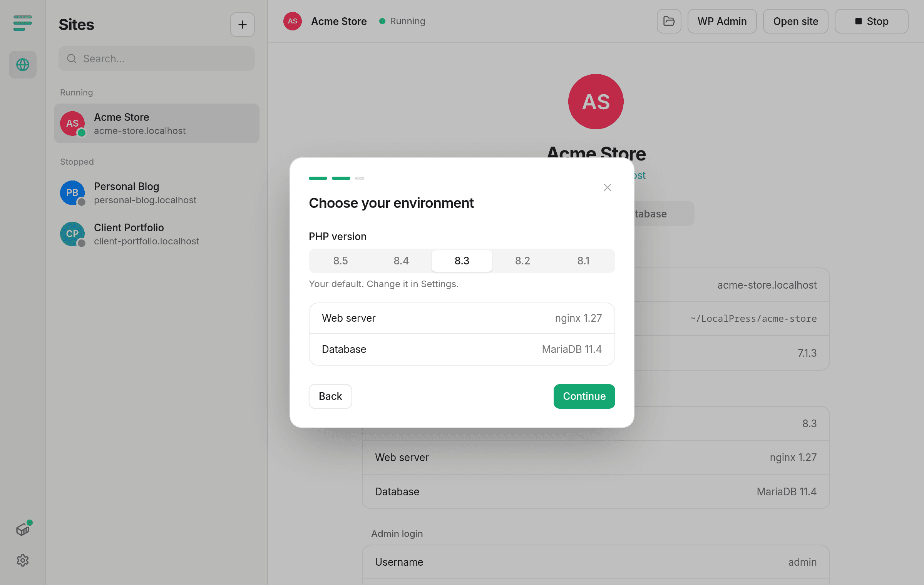Viewport: 924px width, 585px height.
Task: Click the PHP 8.3 value in background panel
Action: (x=809, y=424)
